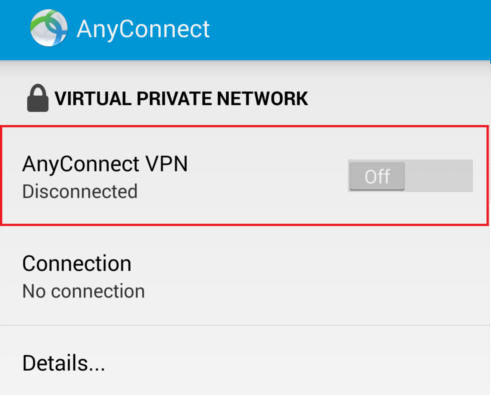Tap the blue AnyConnect action bar
This screenshot has height=395, width=491.
click(x=245, y=30)
